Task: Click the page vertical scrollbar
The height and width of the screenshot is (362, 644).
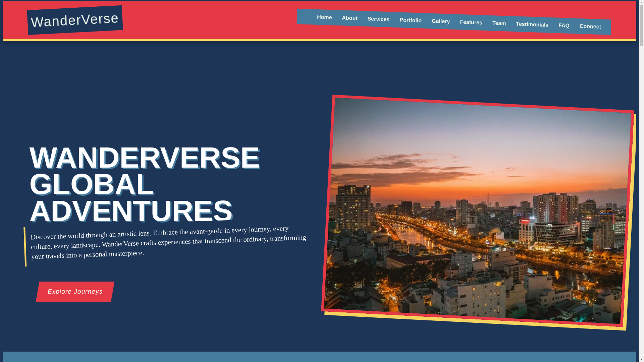Action: click(x=641, y=181)
